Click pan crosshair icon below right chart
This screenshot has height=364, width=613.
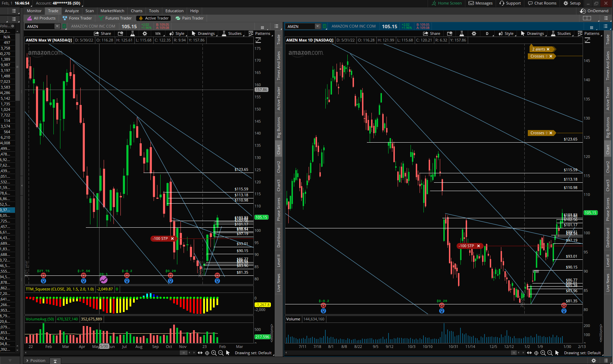pos(536,353)
